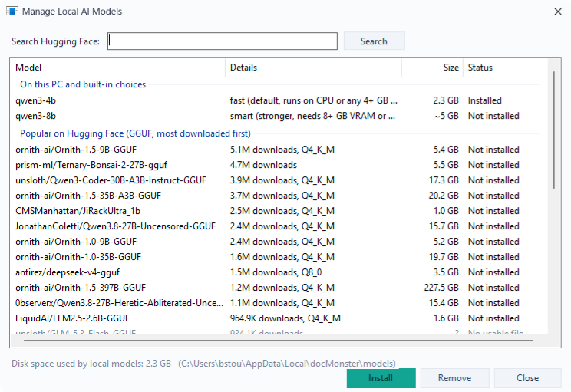Select unsloth/Qwen3-Coder-30B-A3B-Instruct-GGUF row
Viewport: 571px width, 392px height.
tap(279, 180)
